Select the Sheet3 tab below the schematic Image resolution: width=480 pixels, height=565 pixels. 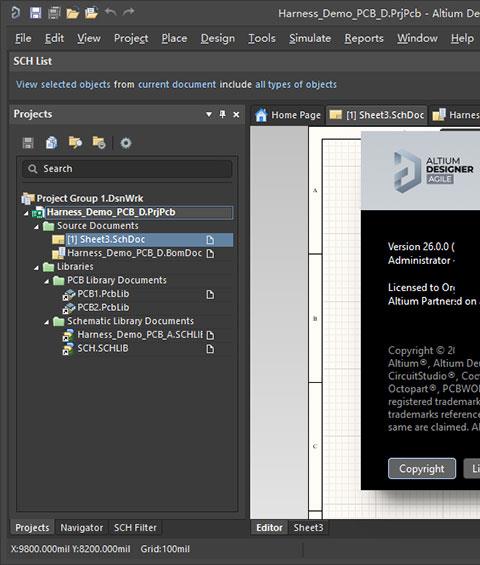coord(308,528)
